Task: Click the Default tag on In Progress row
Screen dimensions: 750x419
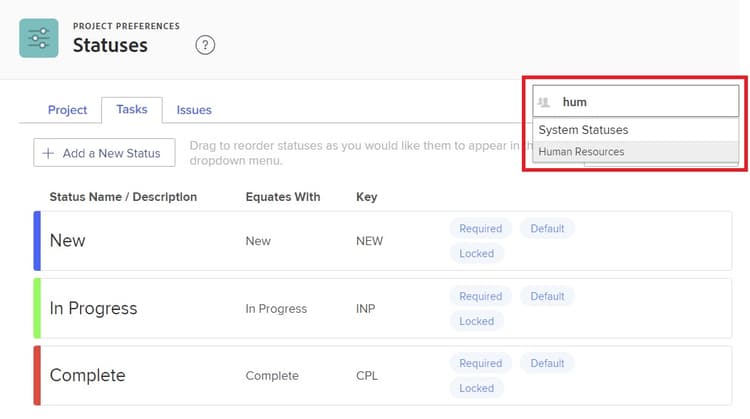Action: [x=547, y=296]
